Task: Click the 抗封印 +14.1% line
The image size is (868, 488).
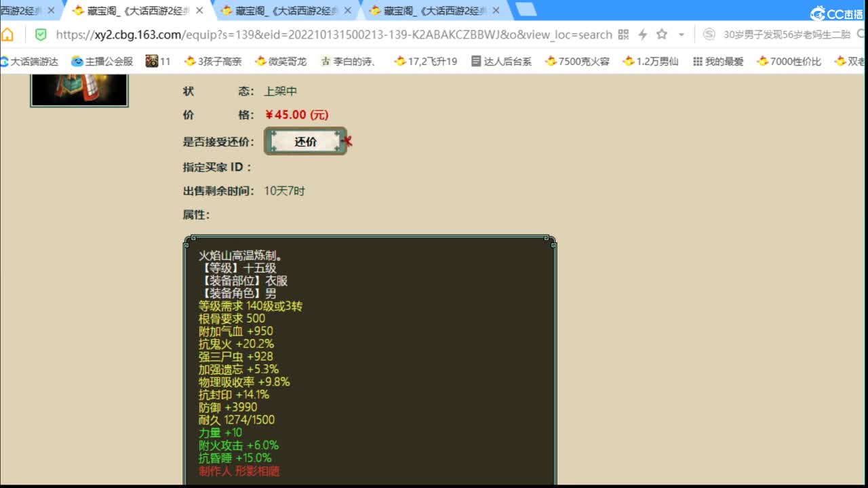Action: pyautogui.click(x=234, y=394)
